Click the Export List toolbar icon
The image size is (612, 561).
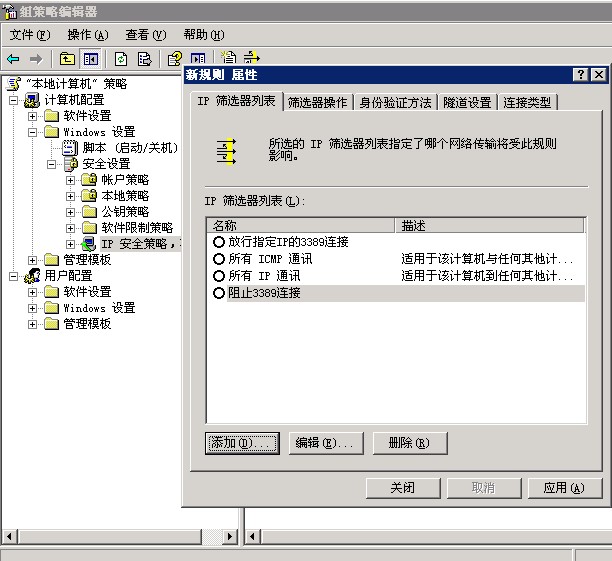pyautogui.click(x=145, y=59)
